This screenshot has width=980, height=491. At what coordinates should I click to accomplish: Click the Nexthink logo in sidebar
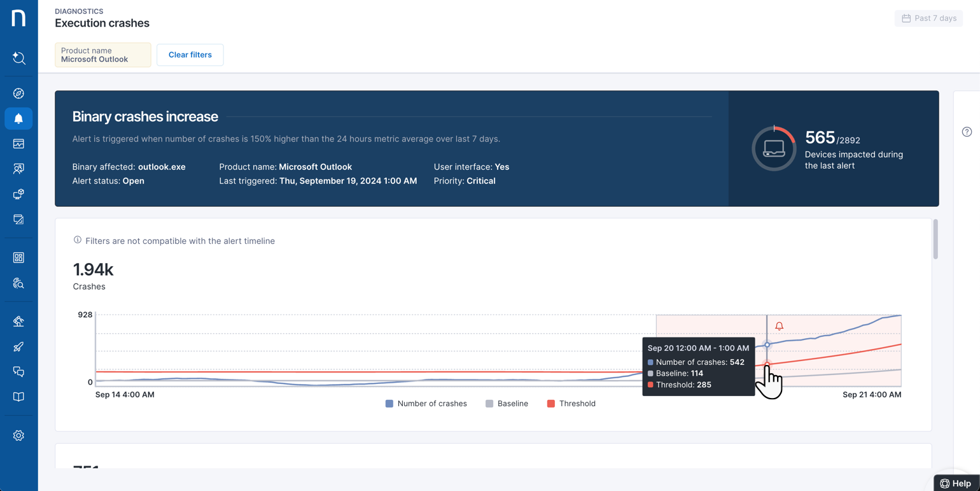(18, 18)
